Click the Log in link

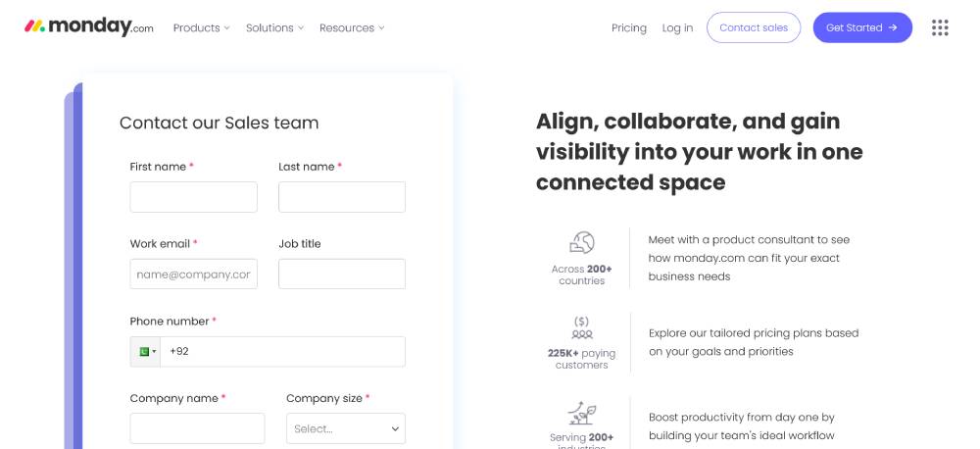click(677, 27)
